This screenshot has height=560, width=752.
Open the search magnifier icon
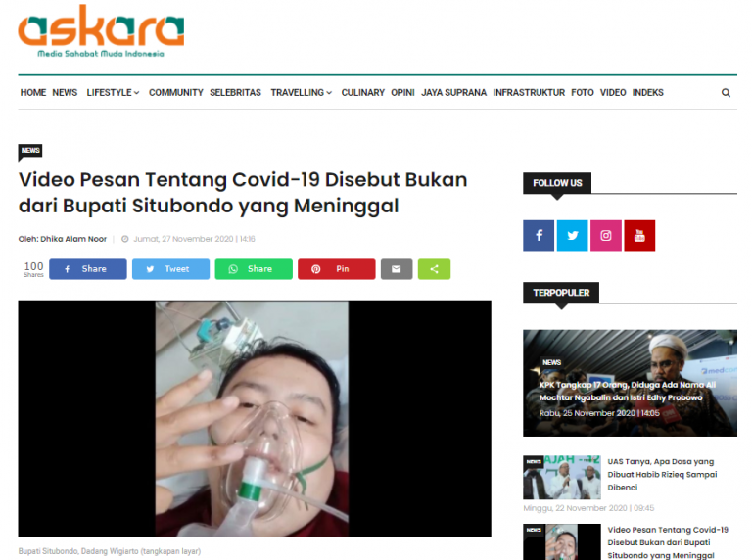[x=726, y=93]
